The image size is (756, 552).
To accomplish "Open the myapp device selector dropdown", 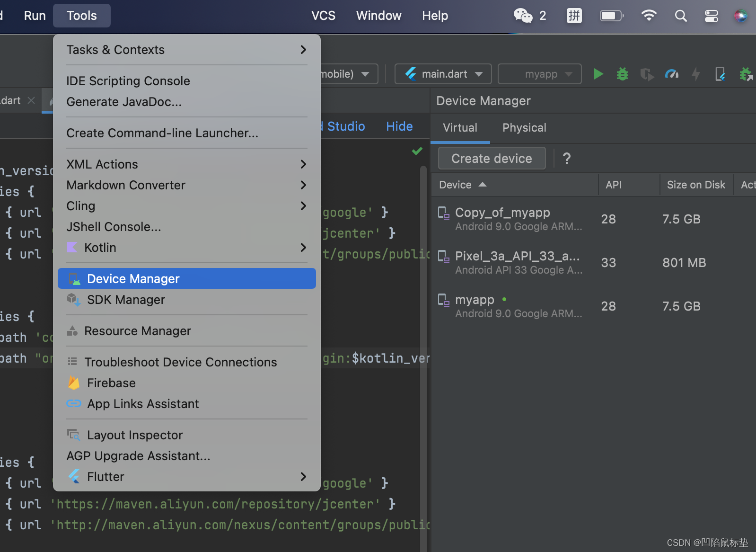I will 540,74.
